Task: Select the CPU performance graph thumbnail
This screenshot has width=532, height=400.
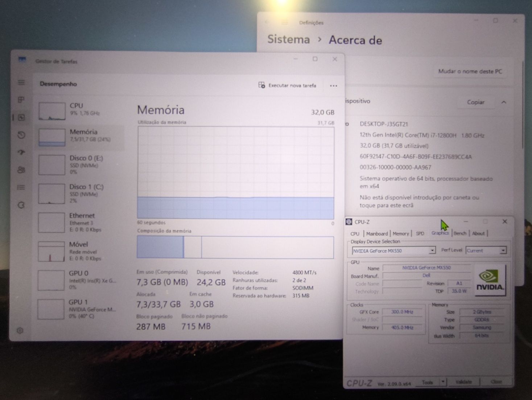Action: (x=52, y=111)
